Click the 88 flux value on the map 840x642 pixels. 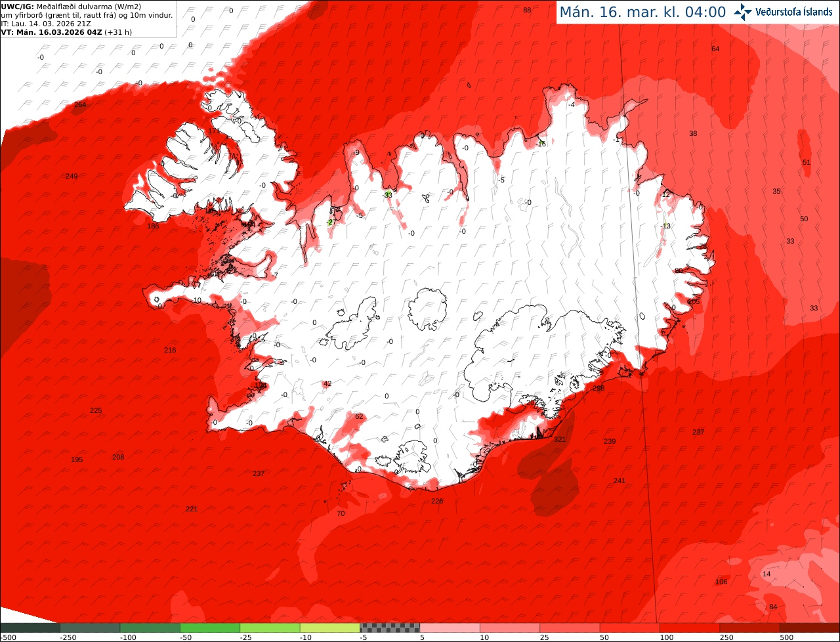pyautogui.click(x=527, y=11)
